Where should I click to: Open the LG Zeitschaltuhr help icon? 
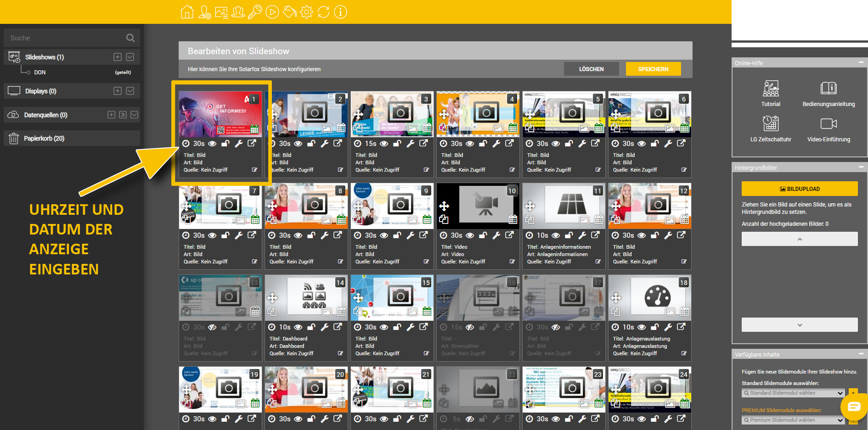tap(771, 124)
